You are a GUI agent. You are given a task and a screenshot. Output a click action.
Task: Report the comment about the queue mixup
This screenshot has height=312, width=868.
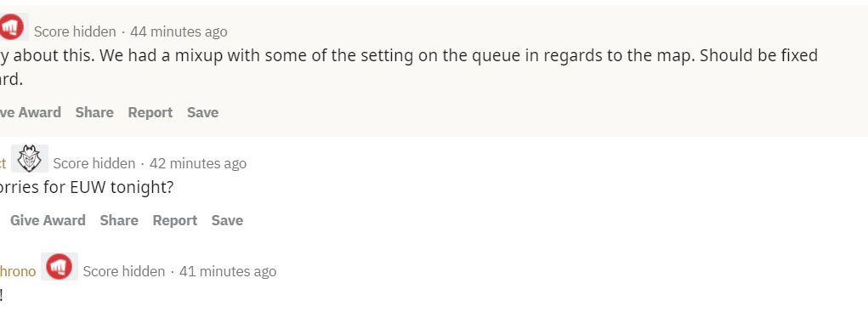click(150, 112)
